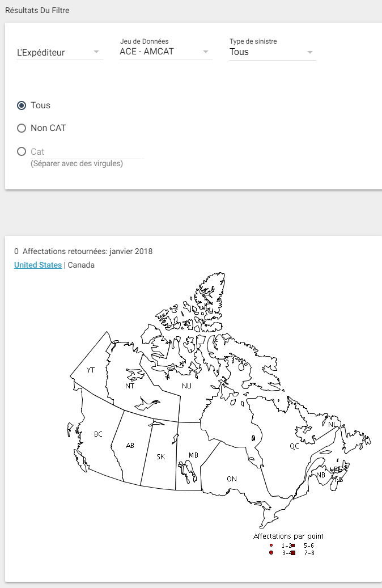The height and width of the screenshot is (588, 382).
Task: Select the Cat radio button
Action: 22,151
